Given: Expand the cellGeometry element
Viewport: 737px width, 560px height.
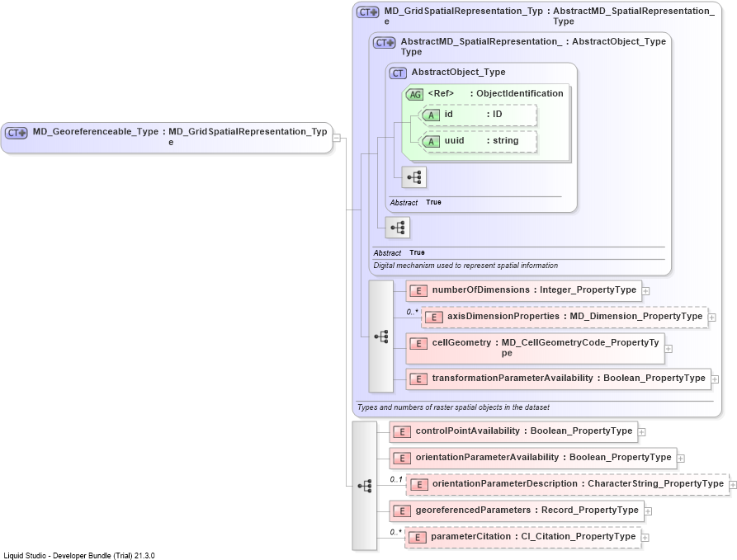Looking at the screenshot, I should [x=668, y=349].
